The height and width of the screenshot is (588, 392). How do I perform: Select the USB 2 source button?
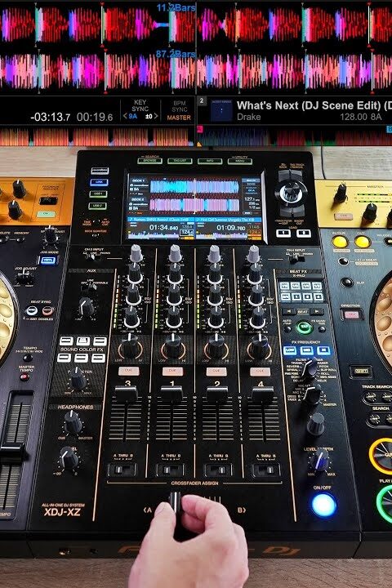[x=97, y=206]
